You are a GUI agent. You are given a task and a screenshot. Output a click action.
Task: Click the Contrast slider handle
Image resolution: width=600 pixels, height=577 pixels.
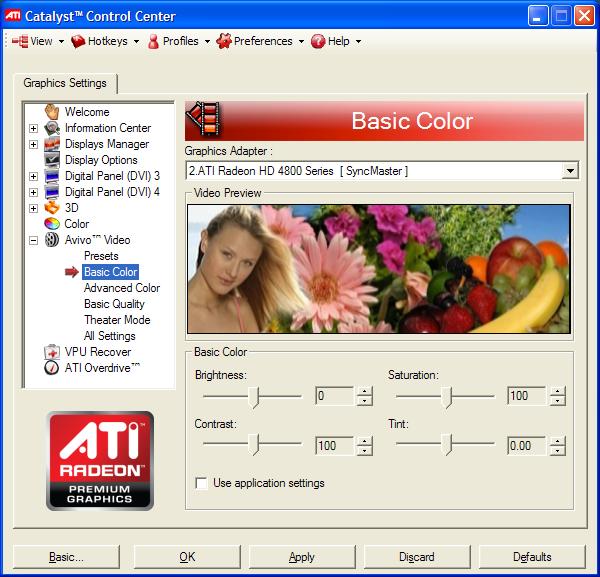pos(254,444)
